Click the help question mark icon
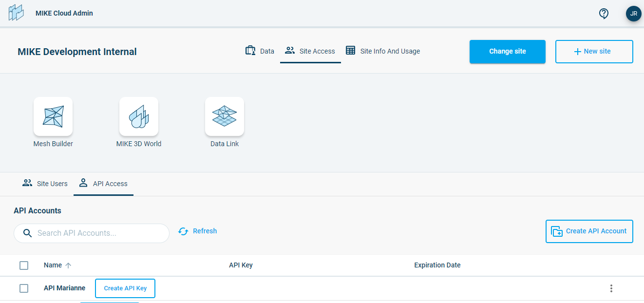 pyautogui.click(x=604, y=14)
